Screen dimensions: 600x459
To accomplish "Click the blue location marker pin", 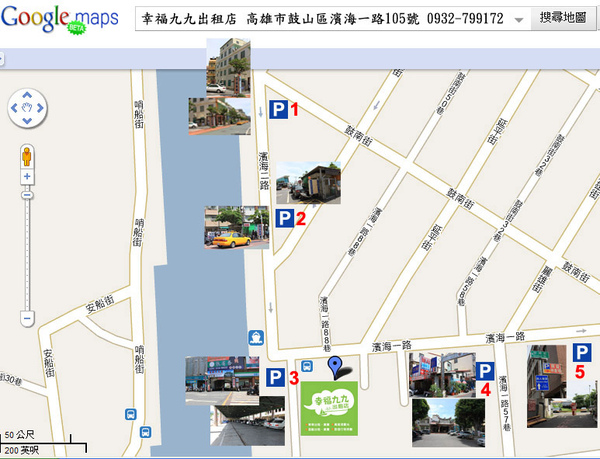I will 335,368.
